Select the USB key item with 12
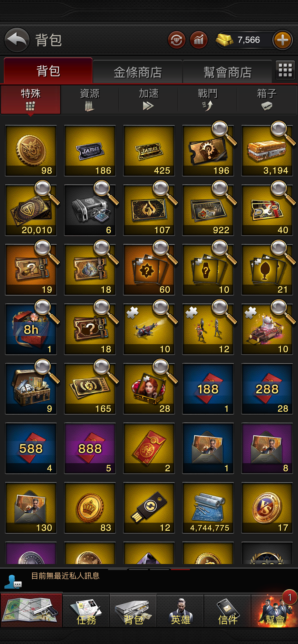 pyautogui.click(x=149, y=508)
